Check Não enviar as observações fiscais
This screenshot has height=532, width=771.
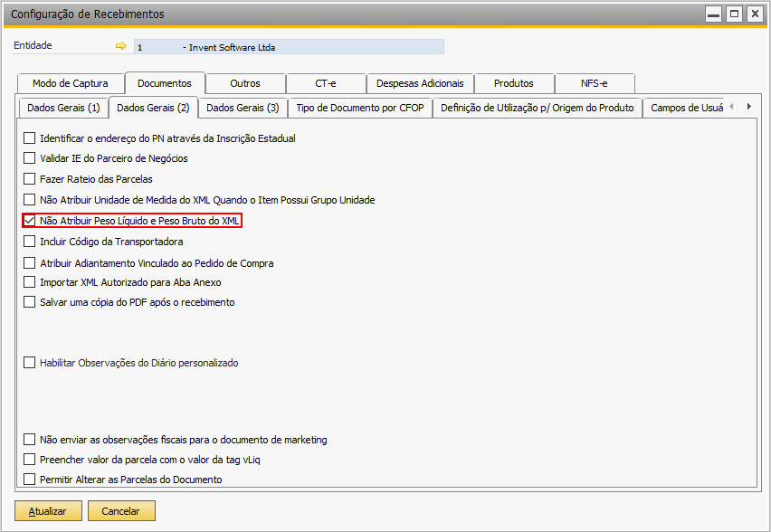tap(30, 439)
